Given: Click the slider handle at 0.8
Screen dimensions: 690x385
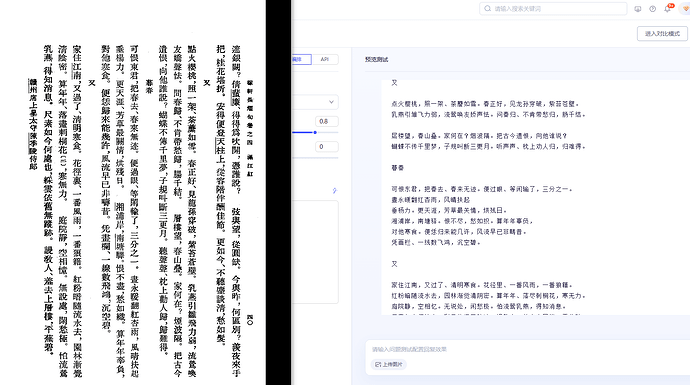Looking at the screenshot, I should [315, 132].
